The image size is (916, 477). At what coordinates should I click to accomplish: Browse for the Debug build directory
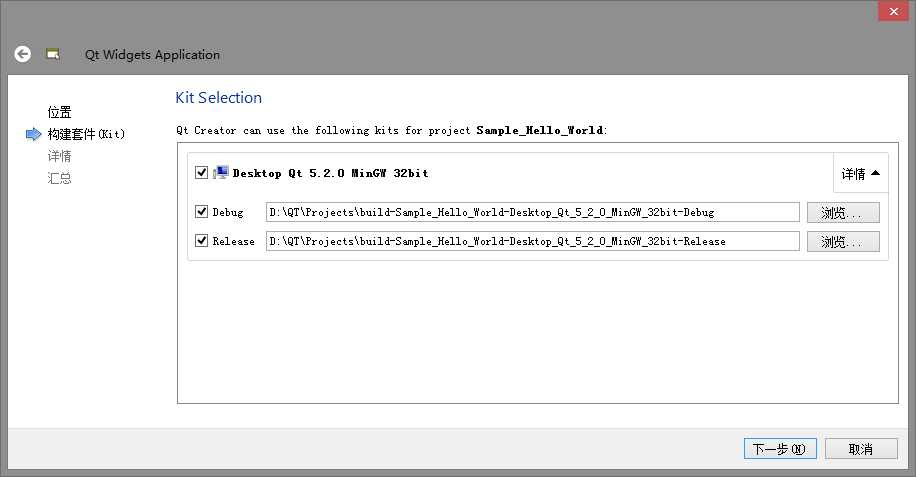pyautogui.click(x=843, y=213)
